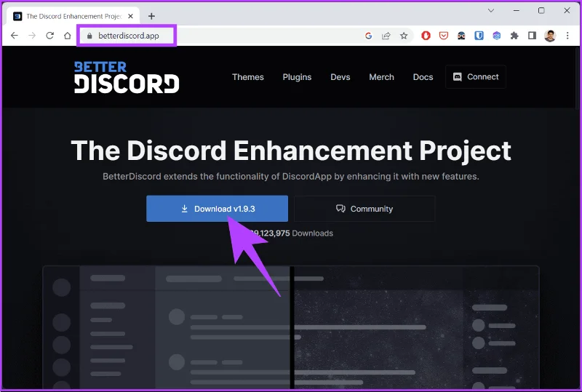Select The Discord Enhancement Project tab

[73, 16]
